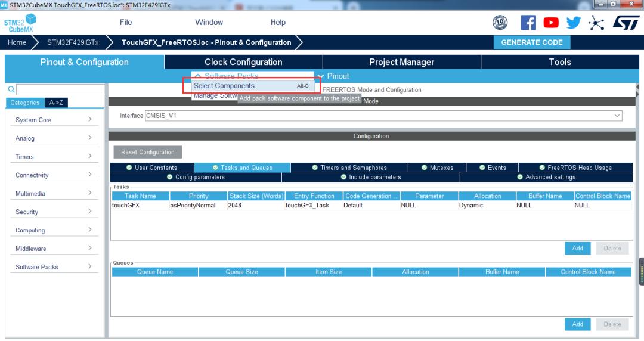
Task: Open the Pinout dropdown
Action: (334, 76)
